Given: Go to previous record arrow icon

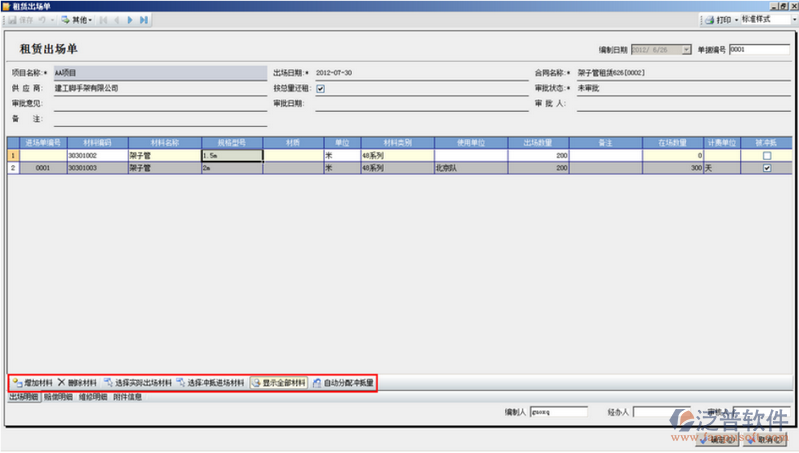Looking at the screenshot, I should coord(117,20).
